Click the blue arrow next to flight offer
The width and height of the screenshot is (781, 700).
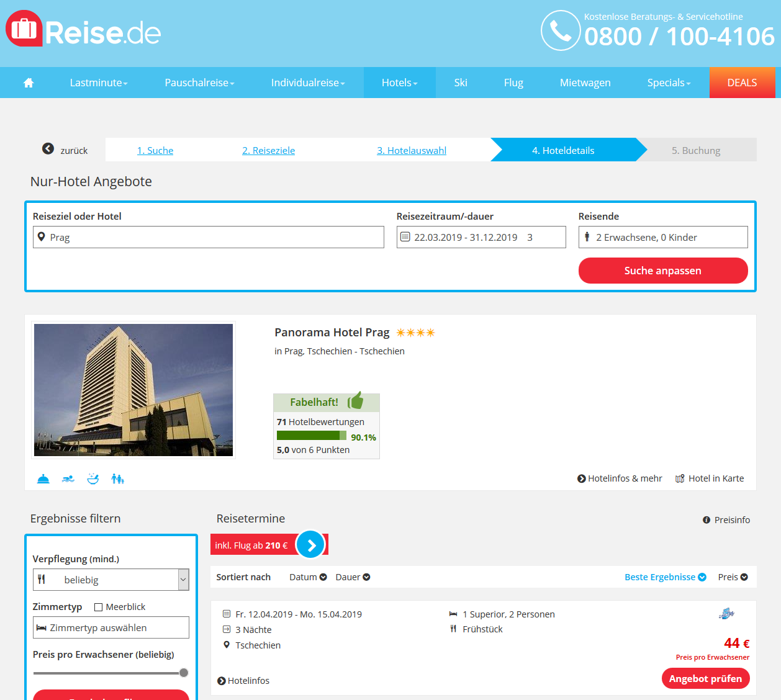pos(311,545)
